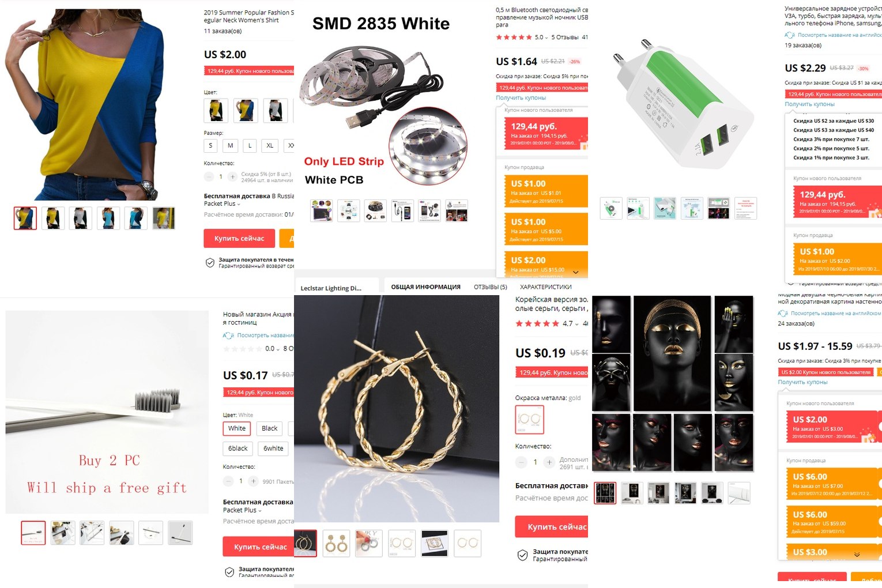This screenshot has width=882, height=588.
Task: Switch to the ОТЗЫВЫ (5) tab
Action: click(x=490, y=287)
